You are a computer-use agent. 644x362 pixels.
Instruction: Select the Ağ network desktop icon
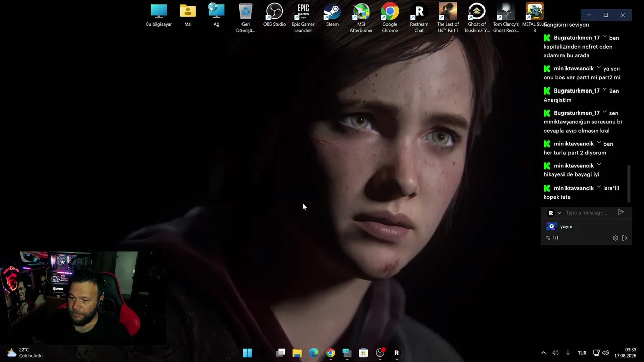click(216, 15)
